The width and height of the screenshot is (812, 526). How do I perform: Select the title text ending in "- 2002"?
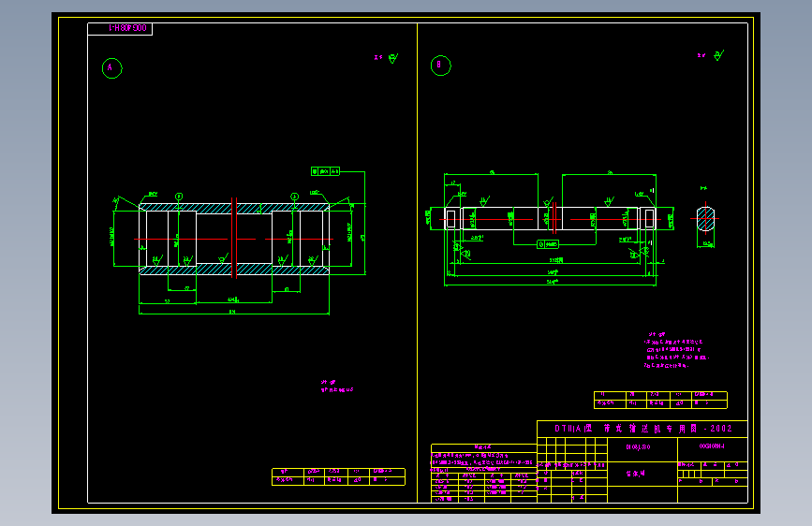coord(642,429)
